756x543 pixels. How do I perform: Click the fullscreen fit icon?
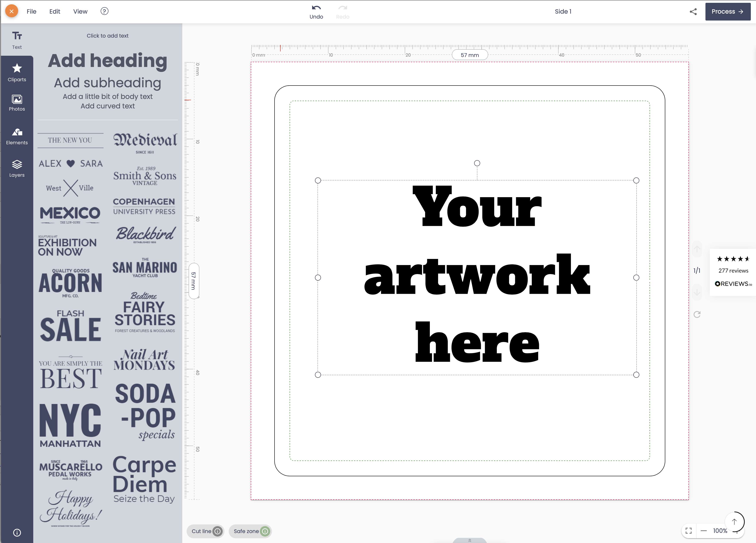click(x=689, y=531)
